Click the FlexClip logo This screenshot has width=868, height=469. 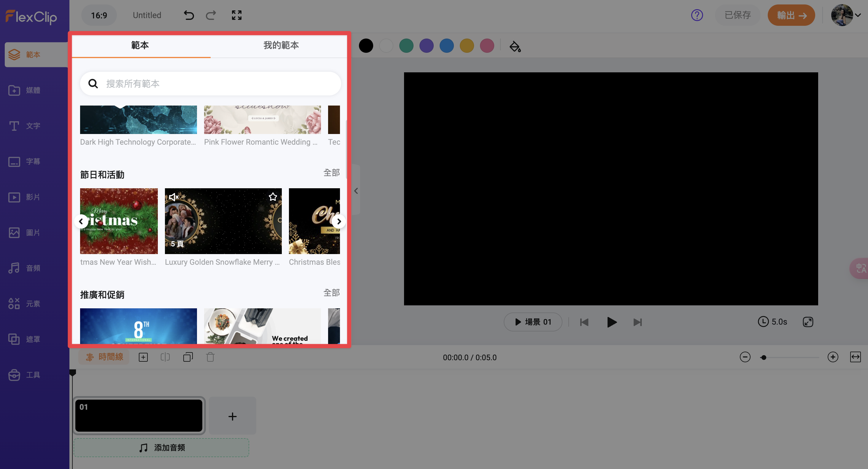[31, 17]
